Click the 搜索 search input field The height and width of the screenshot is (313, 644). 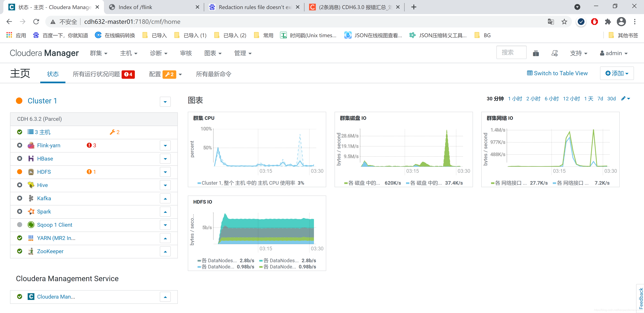511,52
